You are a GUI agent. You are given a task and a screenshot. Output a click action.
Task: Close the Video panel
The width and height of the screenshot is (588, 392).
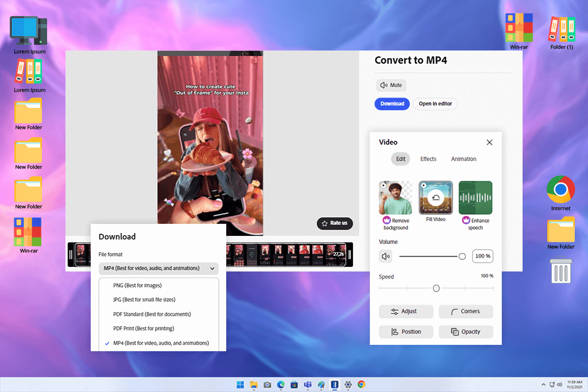coord(489,142)
